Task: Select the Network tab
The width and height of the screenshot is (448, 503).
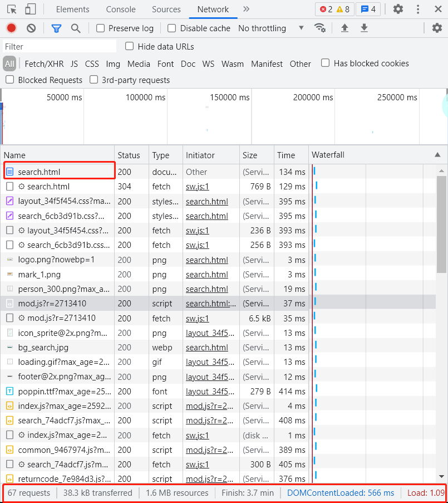Action: 213,9
